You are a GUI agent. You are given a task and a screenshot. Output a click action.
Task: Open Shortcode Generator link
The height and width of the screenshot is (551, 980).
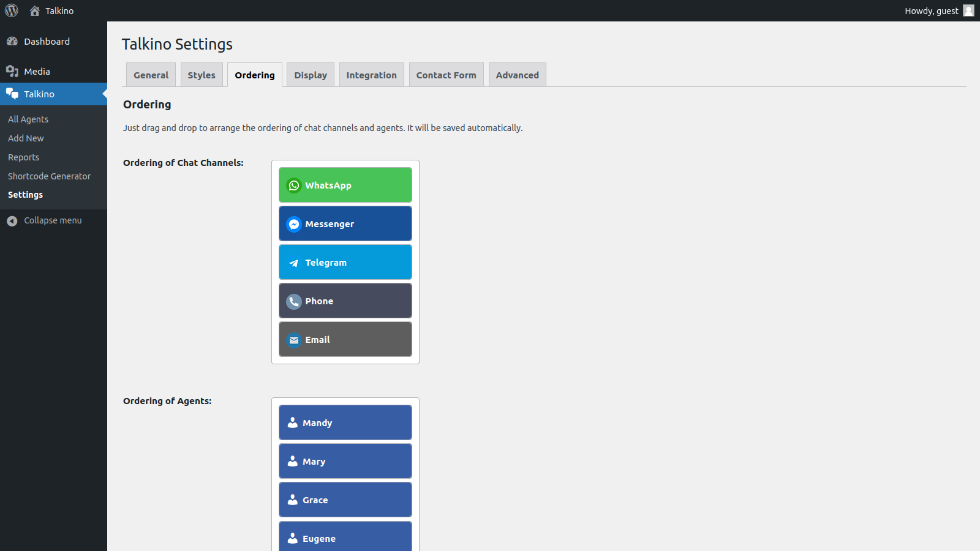pyautogui.click(x=49, y=176)
